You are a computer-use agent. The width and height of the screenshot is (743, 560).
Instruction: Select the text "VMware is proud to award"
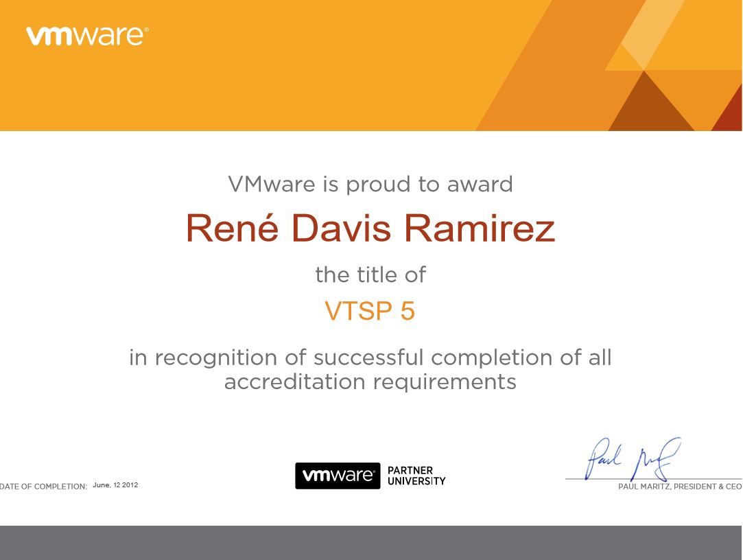click(370, 184)
